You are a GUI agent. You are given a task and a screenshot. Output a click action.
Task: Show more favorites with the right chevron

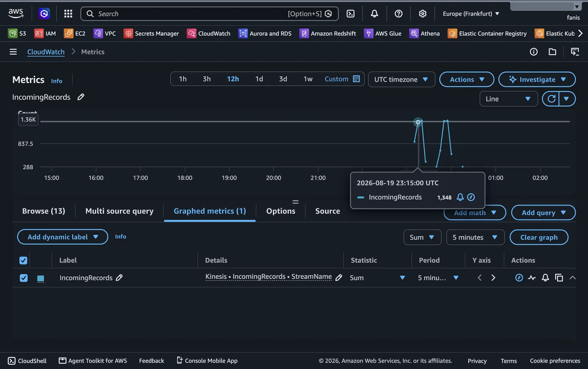point(580,33)
